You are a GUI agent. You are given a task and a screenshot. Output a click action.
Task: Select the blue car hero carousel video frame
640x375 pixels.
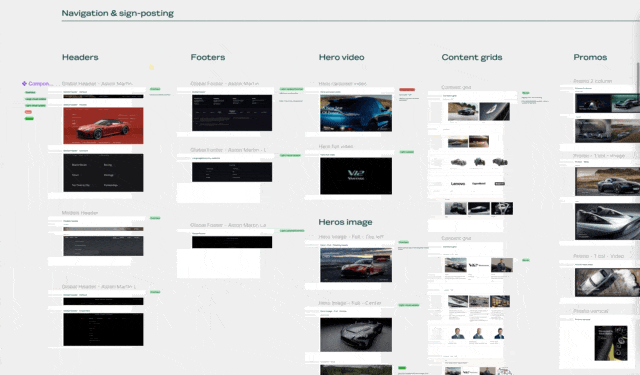(x=356, y=113)
